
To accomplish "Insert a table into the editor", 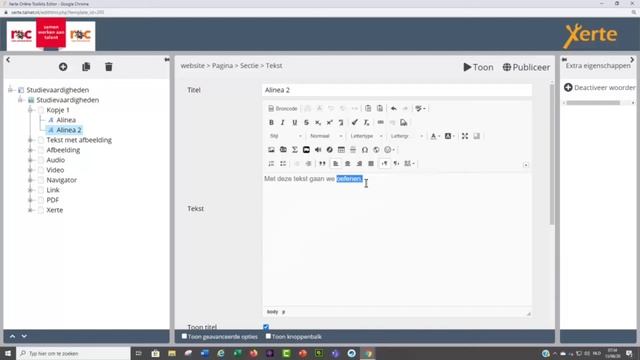I will coord(341,150).
